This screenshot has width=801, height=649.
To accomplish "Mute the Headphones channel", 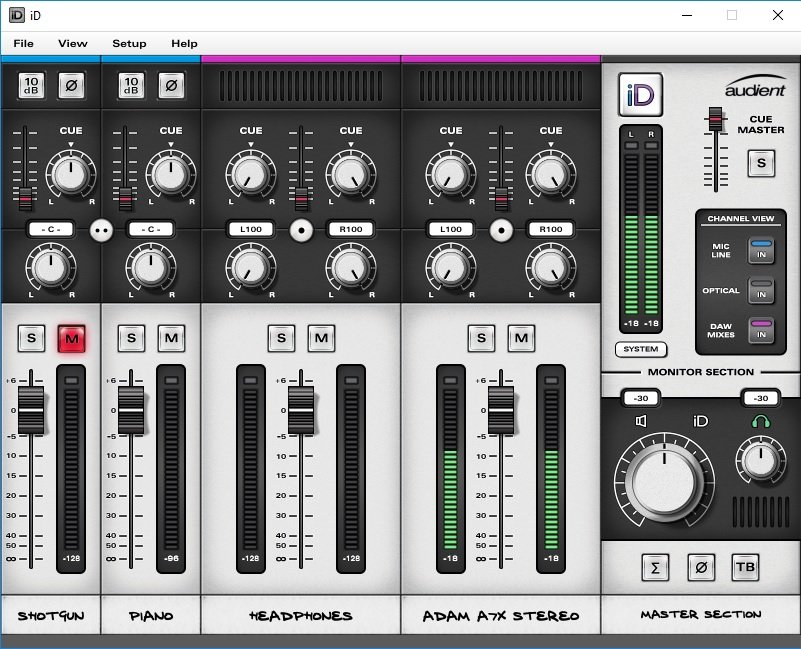I will 321,338.
